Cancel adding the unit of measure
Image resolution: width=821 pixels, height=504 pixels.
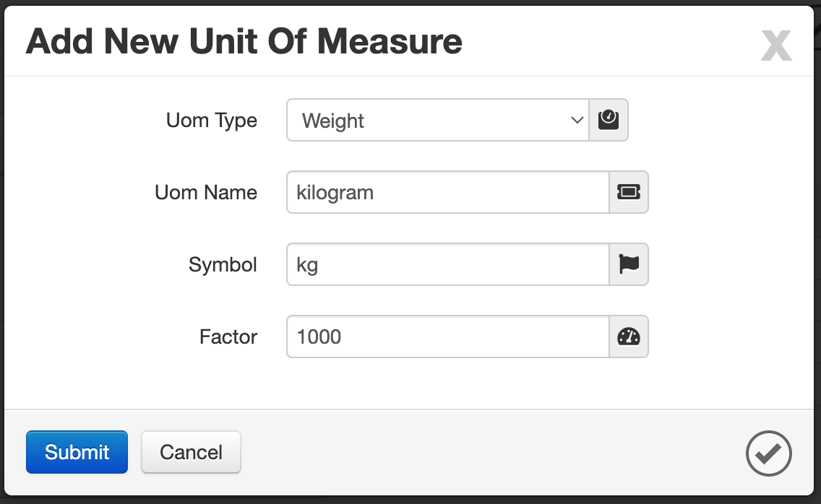[191, 452]
